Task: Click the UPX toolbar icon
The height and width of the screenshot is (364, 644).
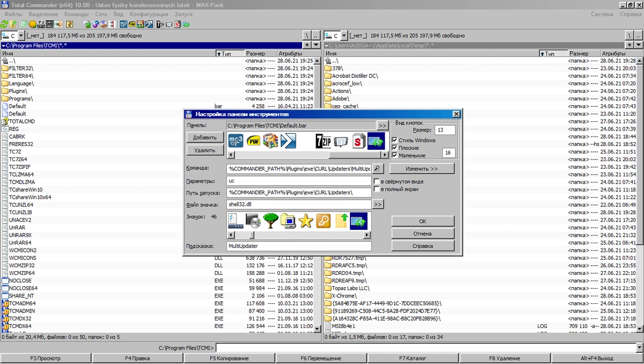Action: click(x=50, y=24)
